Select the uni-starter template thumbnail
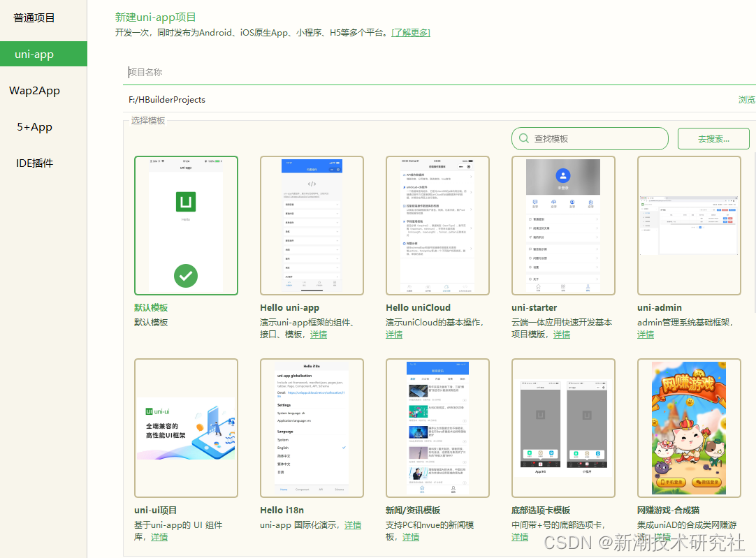Viewport: 756px width, 558px height. coord(563,226)
